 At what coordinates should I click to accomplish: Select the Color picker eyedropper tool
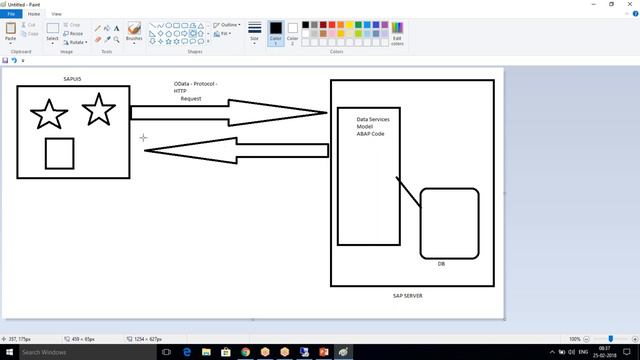pyautogui.click(x=107, y=40)
